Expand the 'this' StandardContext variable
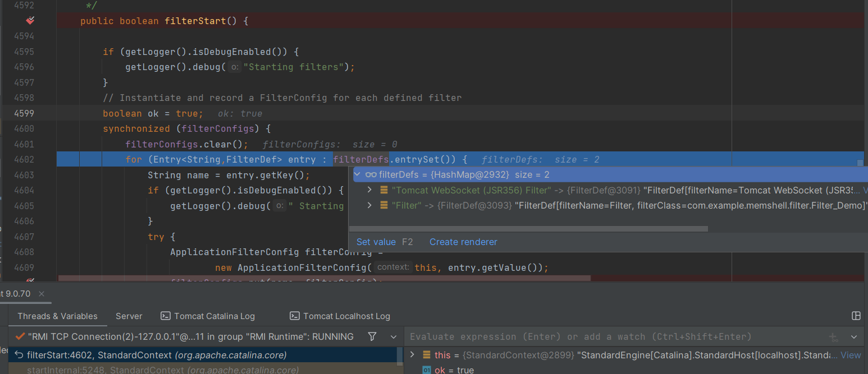Screen dimensions: 868x374 413,354
